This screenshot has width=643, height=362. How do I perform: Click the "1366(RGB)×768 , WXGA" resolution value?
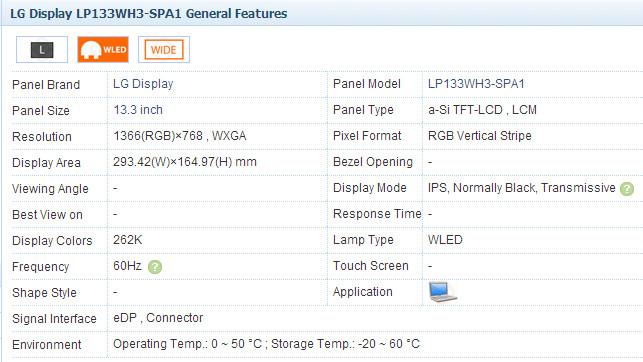[x=180, y=136]
